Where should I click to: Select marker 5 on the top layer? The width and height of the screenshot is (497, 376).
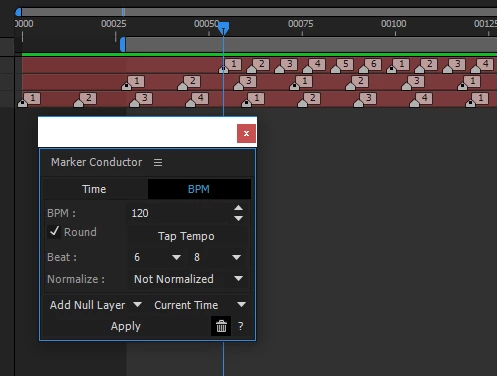point(341,65)
